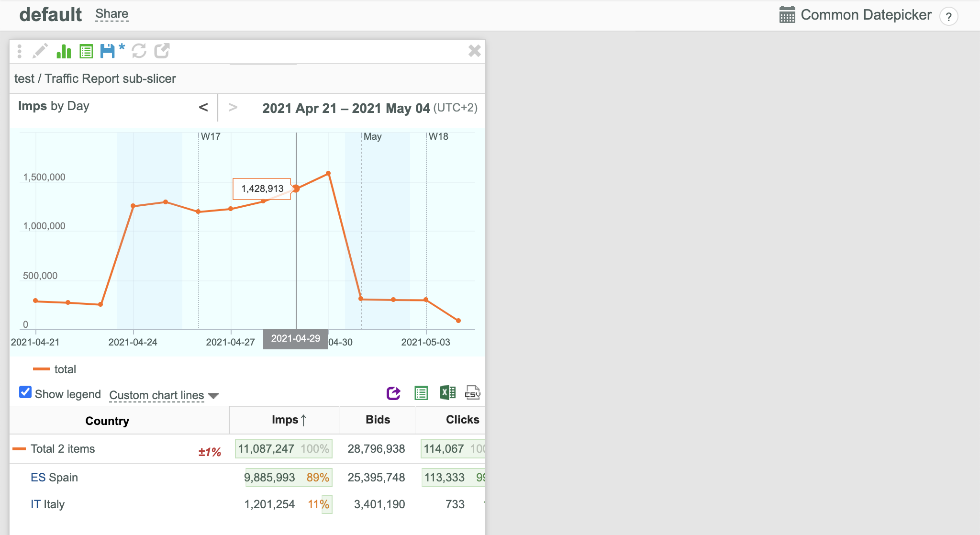Uncheck the Show legend checkbox
Image resolution: width=980 pixels, height=535 pixels.
pyautogui.click(x=25, y=392)
